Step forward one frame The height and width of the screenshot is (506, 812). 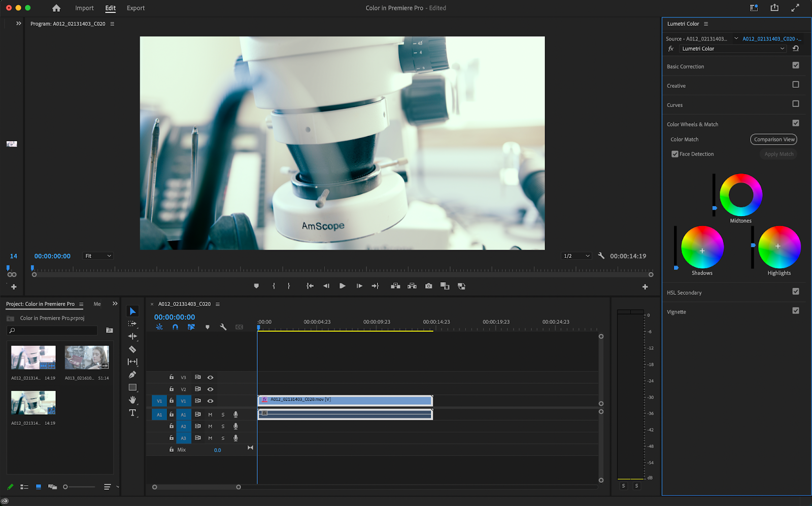tap(359, 286)
